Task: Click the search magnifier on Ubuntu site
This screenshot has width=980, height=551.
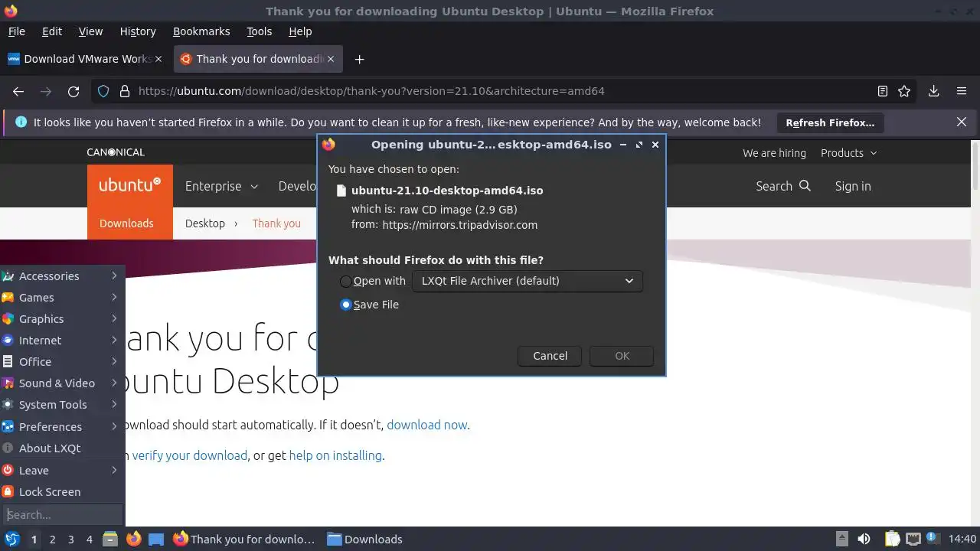Action: (805, 186)
